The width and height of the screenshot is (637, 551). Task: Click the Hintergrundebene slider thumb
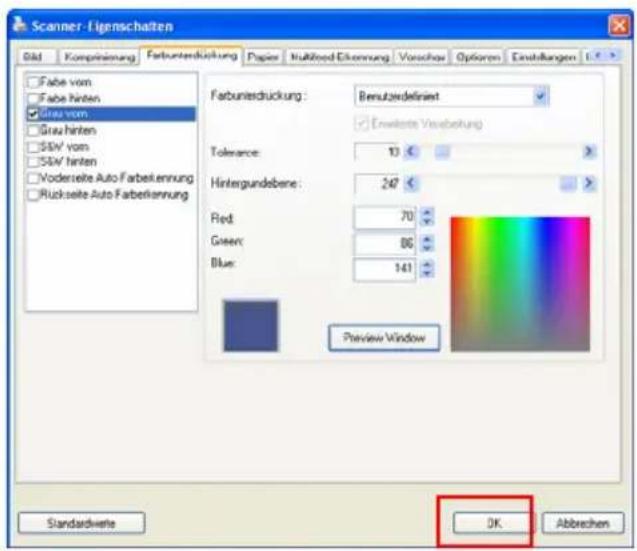pyautogui.click(x=568, y=184)
